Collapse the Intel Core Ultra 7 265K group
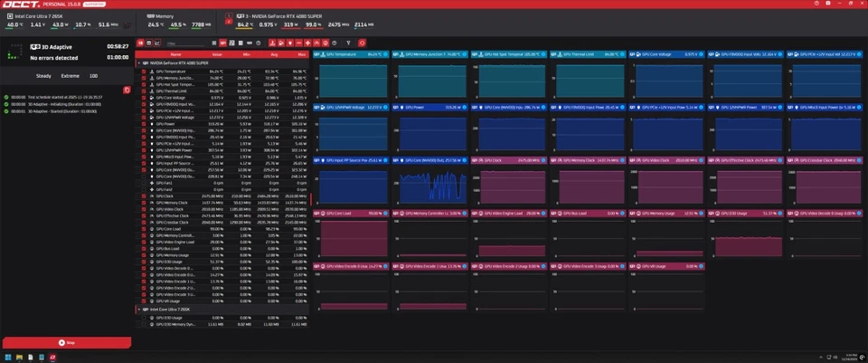This screenshot has height=363, width=868. click(138, 310)
